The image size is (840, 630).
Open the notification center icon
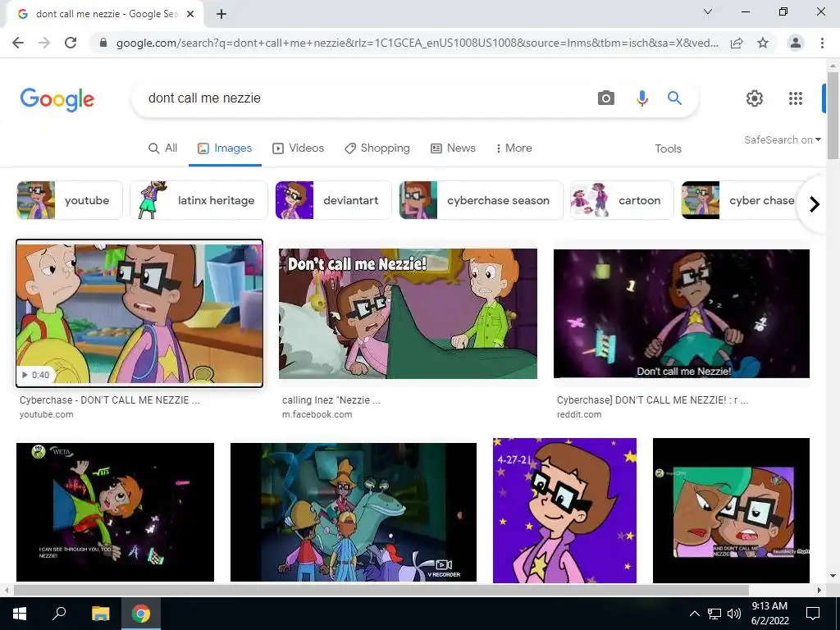coord(813,614)
